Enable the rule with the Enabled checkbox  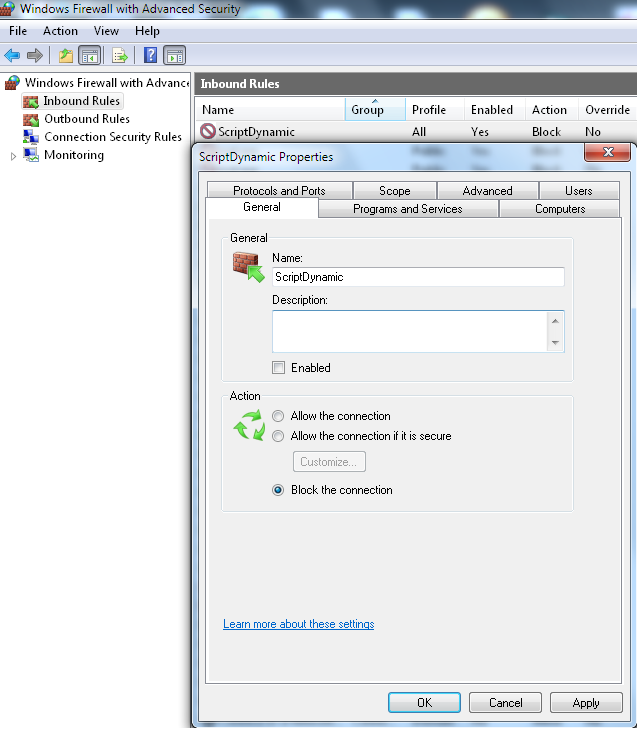[x=279, y=368]
